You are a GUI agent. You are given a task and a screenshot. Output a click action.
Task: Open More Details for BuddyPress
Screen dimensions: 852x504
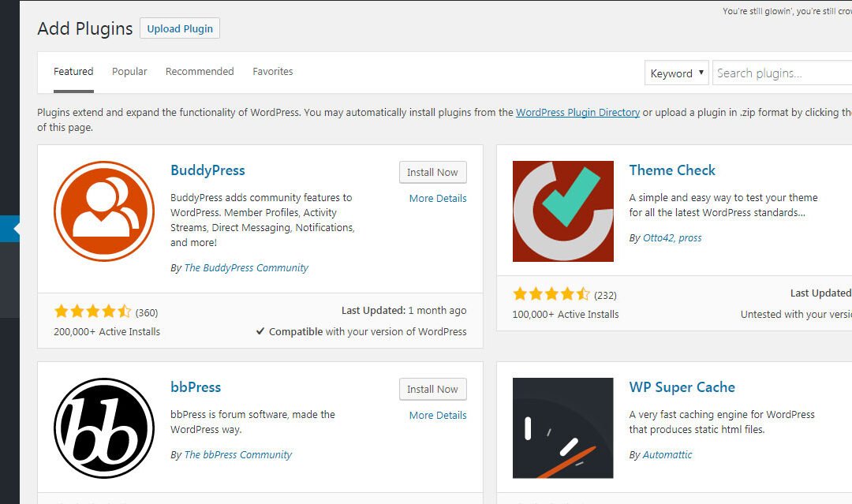click(438, 199)
